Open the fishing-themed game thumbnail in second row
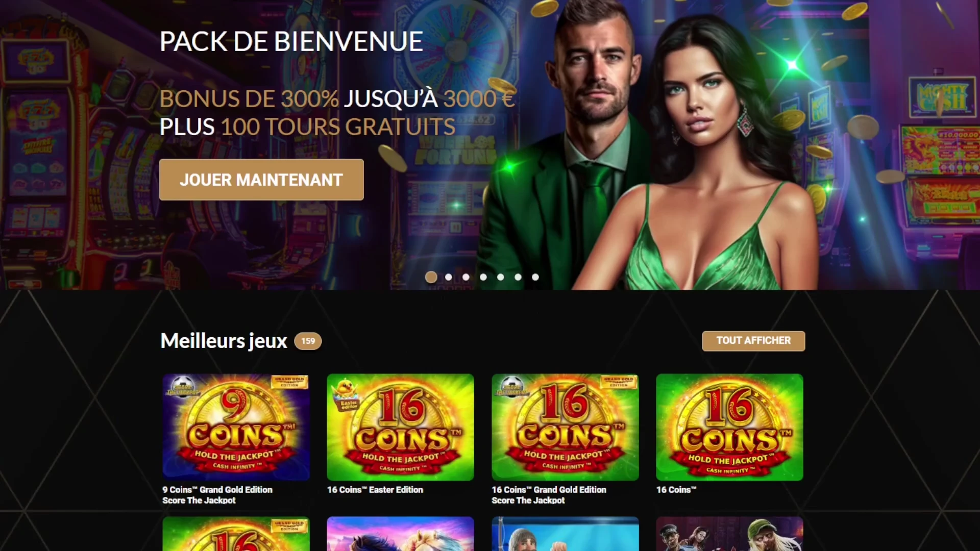 (565, 534)
